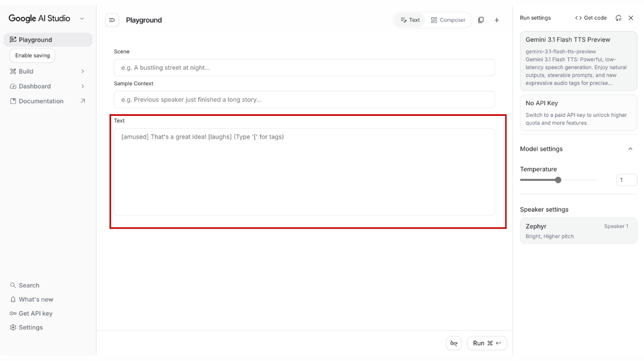644x362 pixels.
Task: Switch to Text mode
Action: coord(410,20)
